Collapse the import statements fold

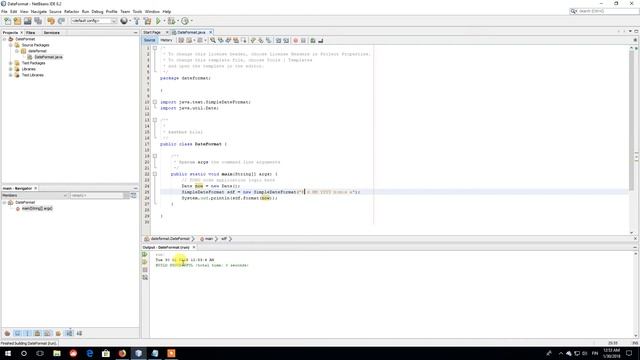155,102
